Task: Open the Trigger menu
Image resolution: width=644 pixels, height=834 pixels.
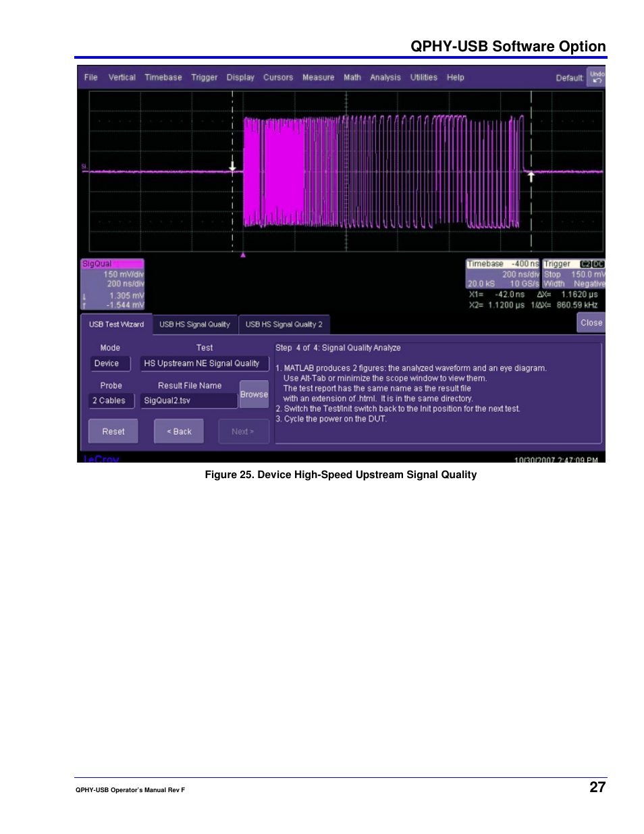Action: (x=205, y=78)
